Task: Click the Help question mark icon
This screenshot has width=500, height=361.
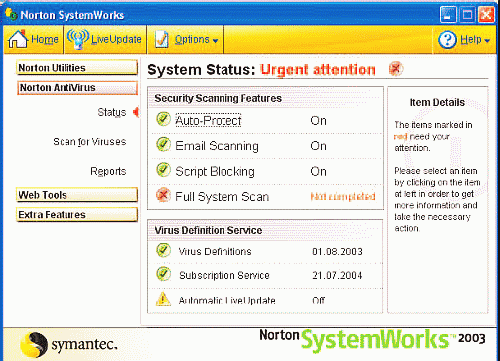Action: [x=447, y=40]
